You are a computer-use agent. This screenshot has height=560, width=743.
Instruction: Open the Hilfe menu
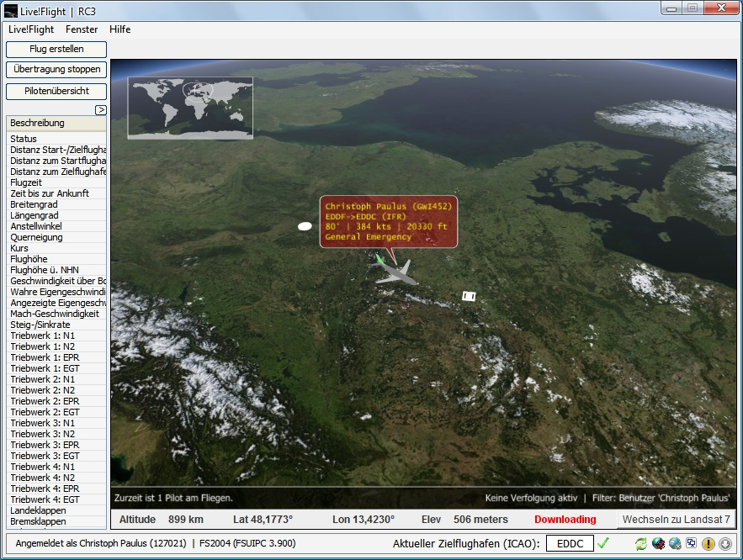119,29
